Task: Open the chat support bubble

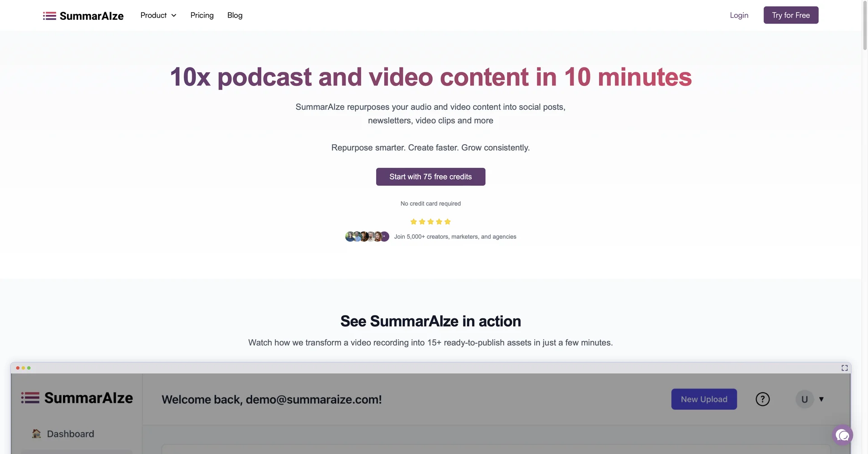Action: (842, 435)
